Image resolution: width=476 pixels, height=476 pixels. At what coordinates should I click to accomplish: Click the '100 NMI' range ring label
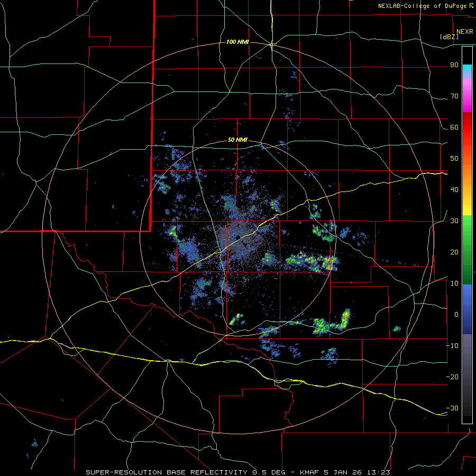[x=237, y=42]
